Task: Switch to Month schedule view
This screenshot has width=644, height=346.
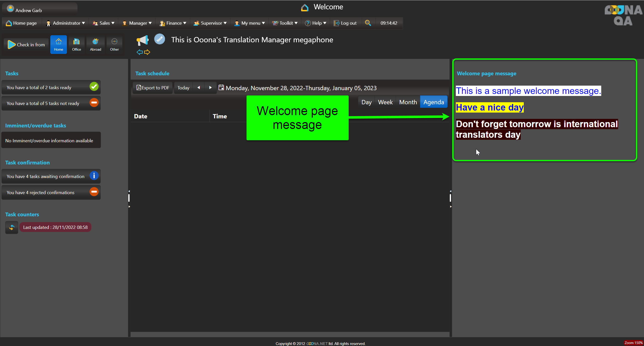Action: [408, 102]
